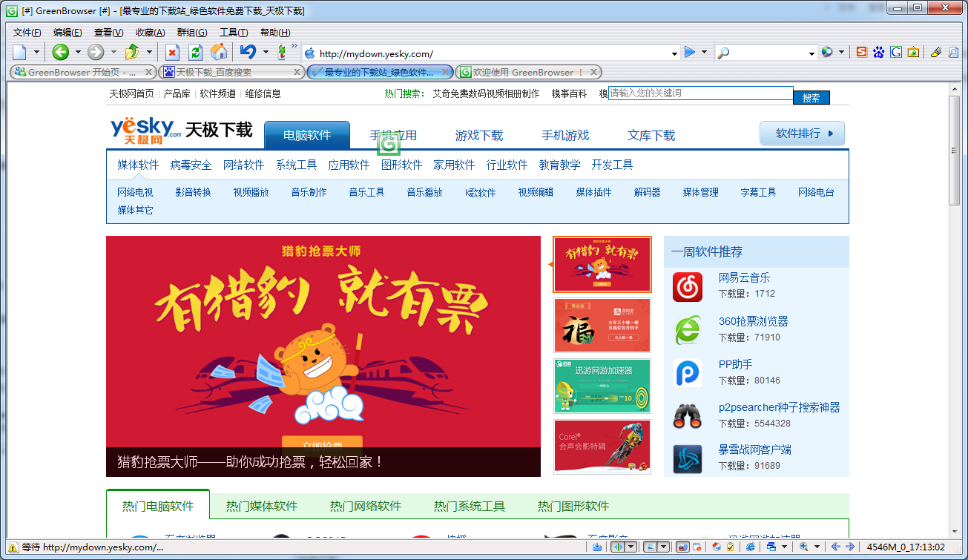968x560 pixels.
Task: Click the highlighter pen icon in toolbar
Action: [x=936, y=52]
